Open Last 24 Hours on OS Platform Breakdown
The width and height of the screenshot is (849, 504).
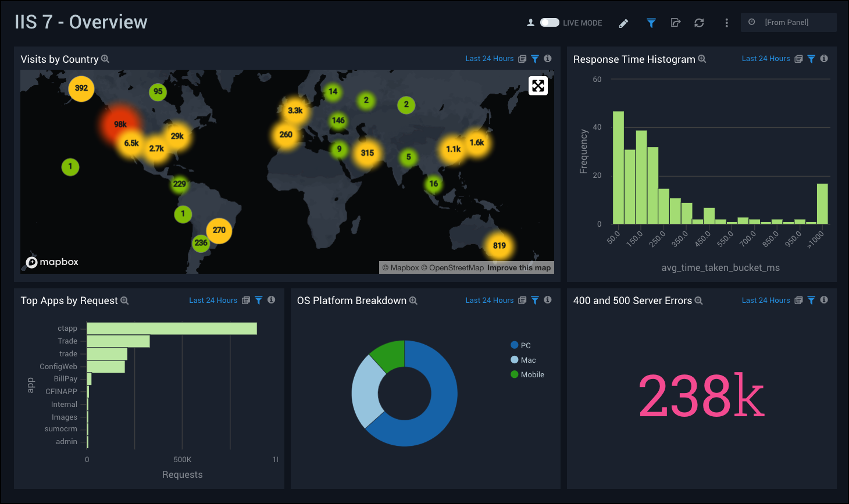click(x=489, y=301)
